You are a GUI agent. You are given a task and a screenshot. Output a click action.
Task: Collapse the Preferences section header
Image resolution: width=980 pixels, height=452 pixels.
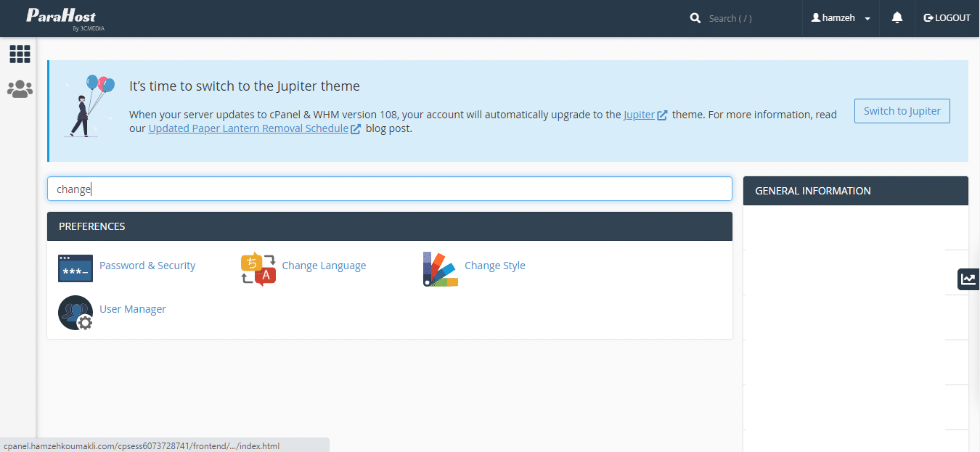pyautogui.click(x=389, y=226)
